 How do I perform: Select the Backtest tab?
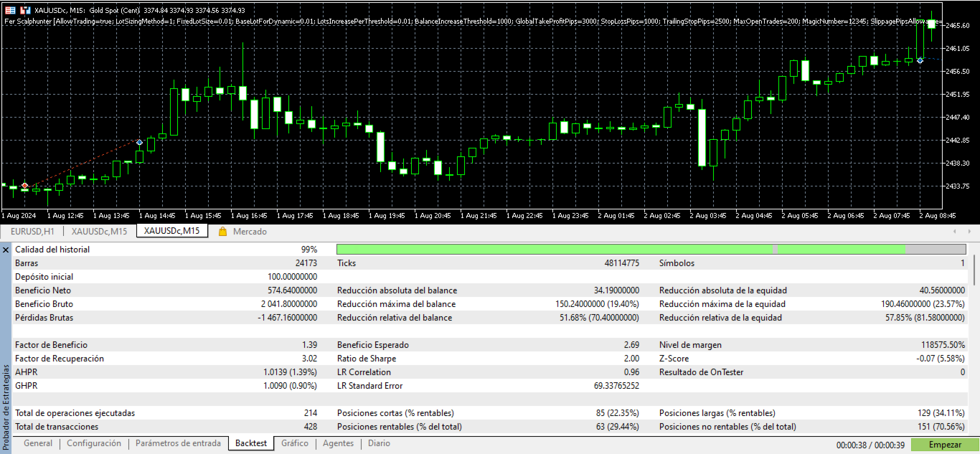click(251, 443)
